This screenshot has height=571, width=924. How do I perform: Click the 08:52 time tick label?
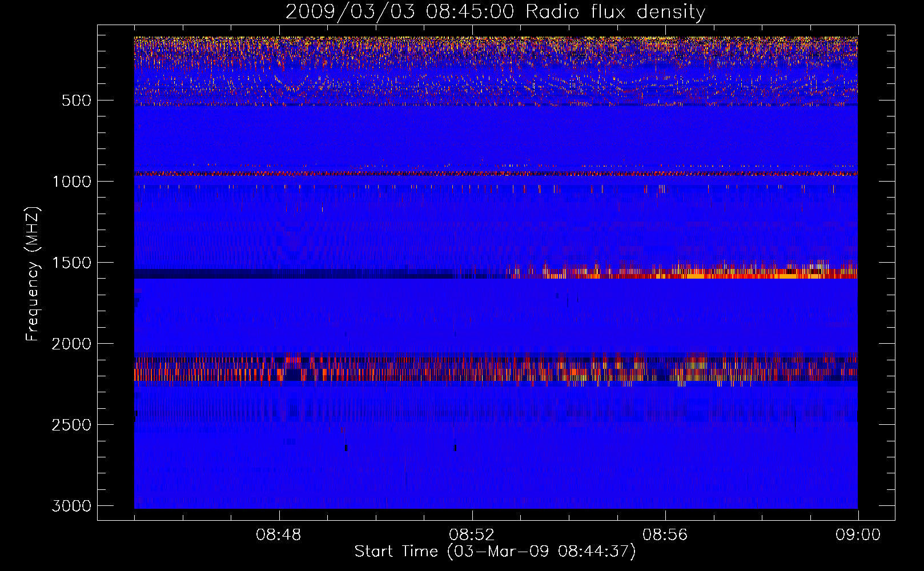(x=472, y=535)
